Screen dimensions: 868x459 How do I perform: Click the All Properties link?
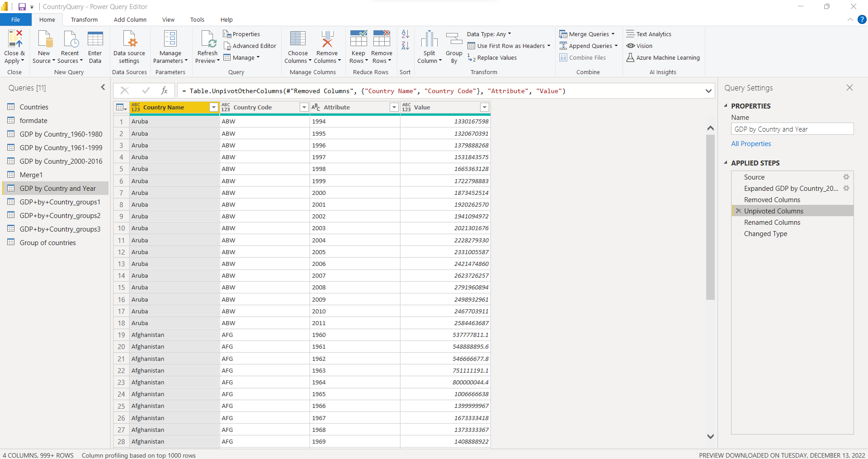coord(751,144)
